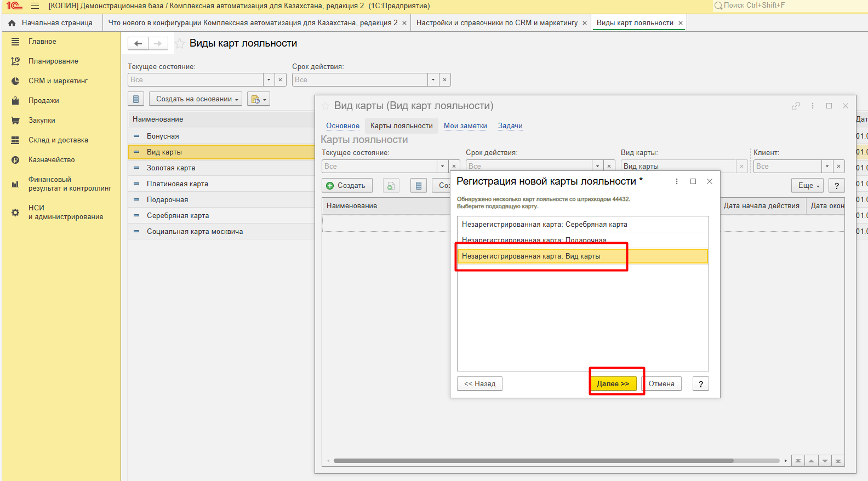The width and height of the screenshot is (868, 481).
Task: Open the Склад и доставка sidebar section
Action: point(58,140)
